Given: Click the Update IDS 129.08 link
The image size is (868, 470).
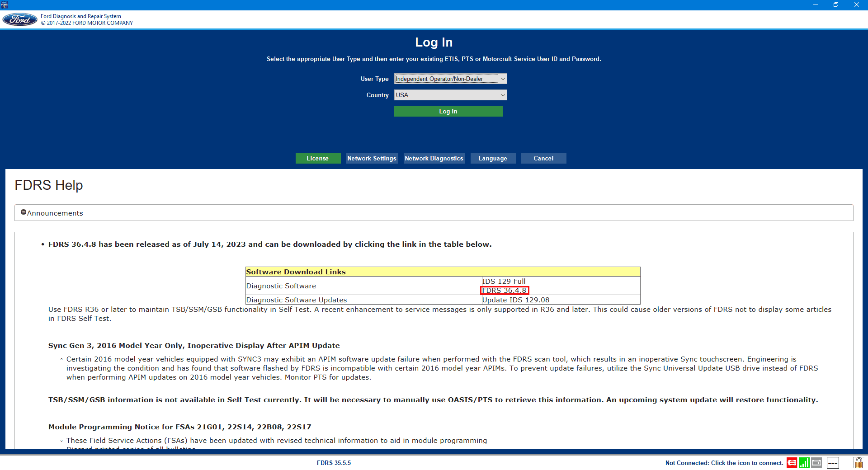Looking at the screenshot, I should [516, 300].
